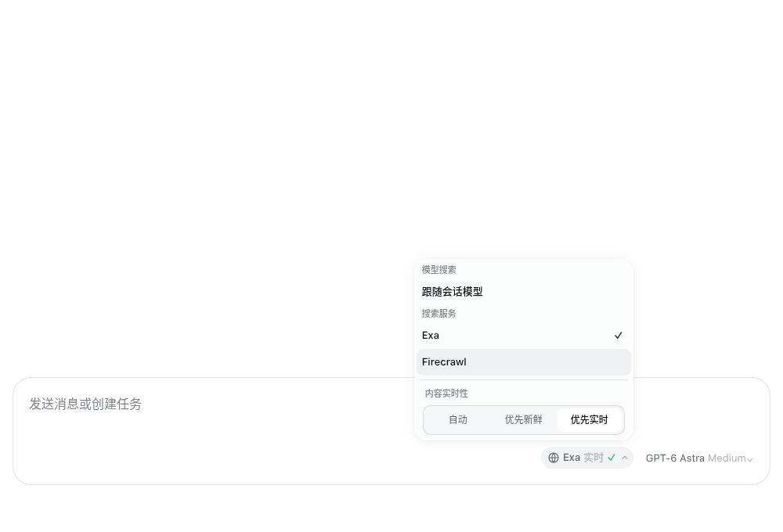Viewport: 783px width, 532px height.
Task: Click the Exa 实时 search pill label
Action: coord(583,458)
